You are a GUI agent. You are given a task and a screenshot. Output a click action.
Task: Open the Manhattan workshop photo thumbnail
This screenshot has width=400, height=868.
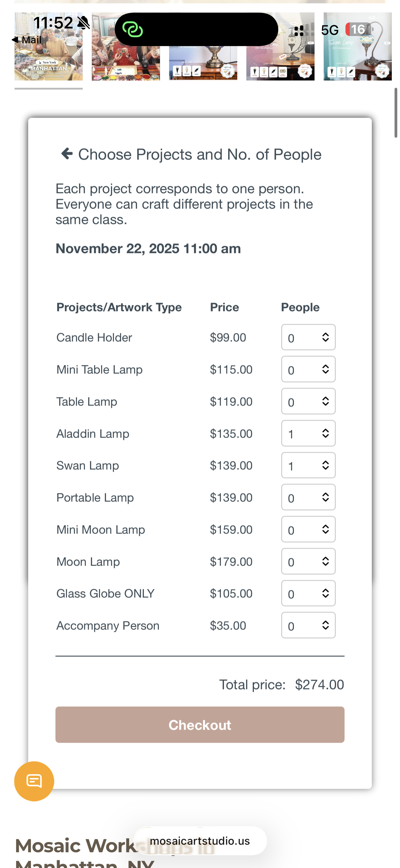(48, 64)
